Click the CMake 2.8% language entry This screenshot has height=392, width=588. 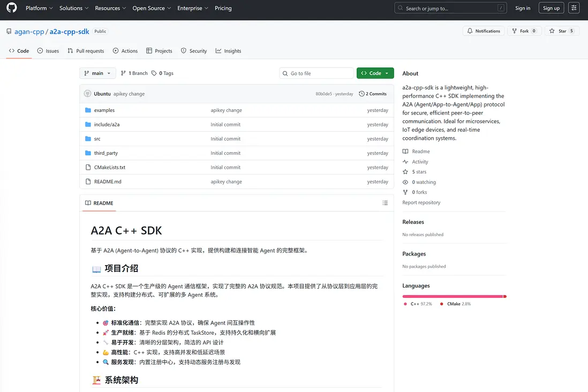pos(455,304)
